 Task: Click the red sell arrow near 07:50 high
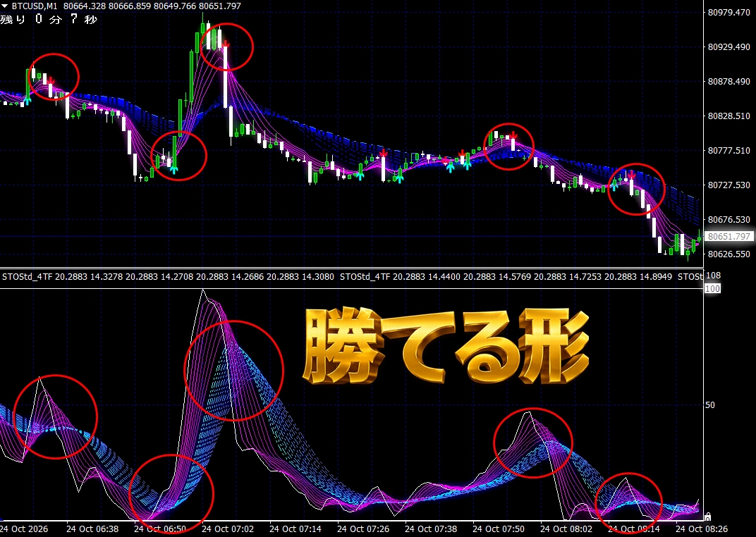tap(513, 135)
